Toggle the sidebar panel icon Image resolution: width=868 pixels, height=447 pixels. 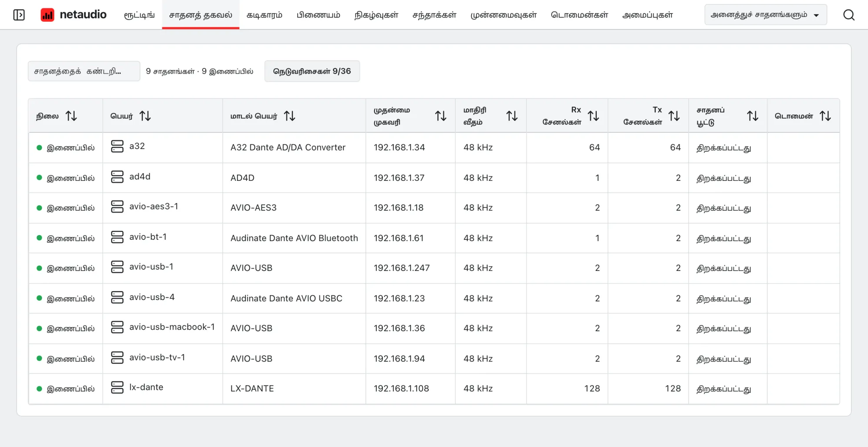click(19, 15)
